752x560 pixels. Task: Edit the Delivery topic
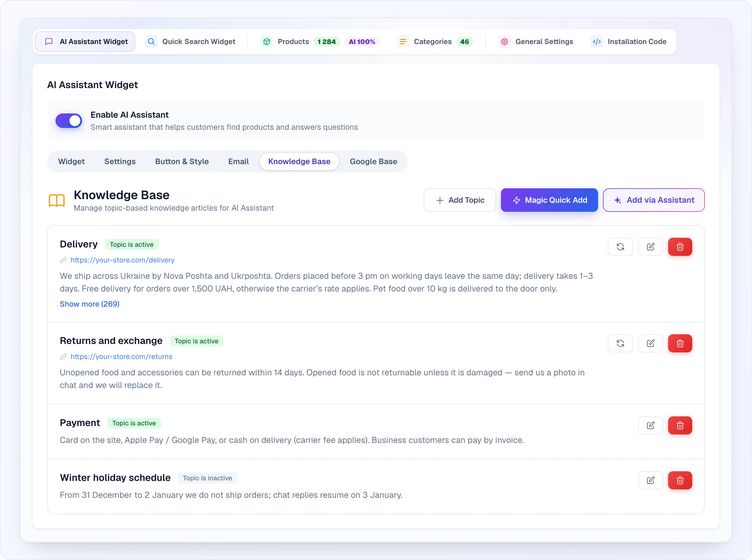pyautogui.click(x=650, y=247)
